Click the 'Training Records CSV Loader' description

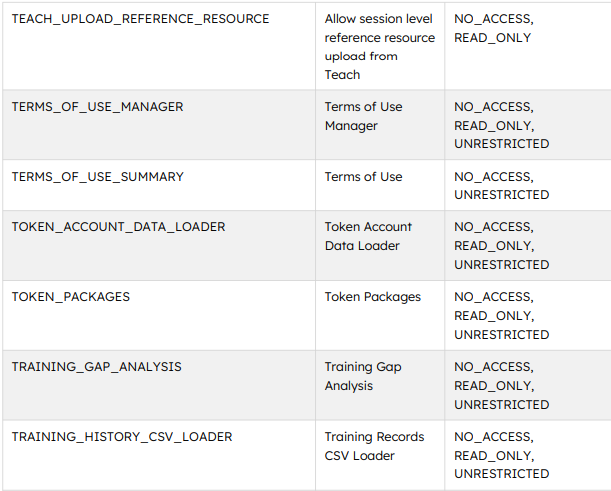(374, 446)
